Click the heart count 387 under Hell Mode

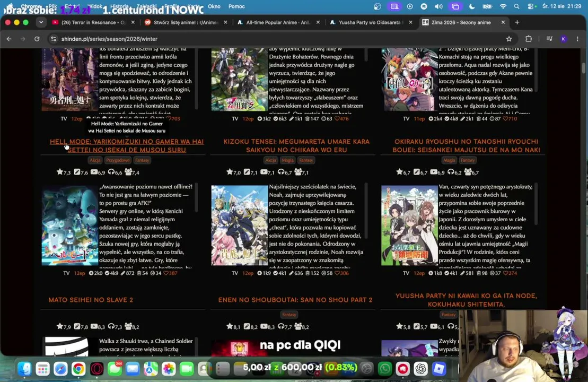click(x=170, y=273)
